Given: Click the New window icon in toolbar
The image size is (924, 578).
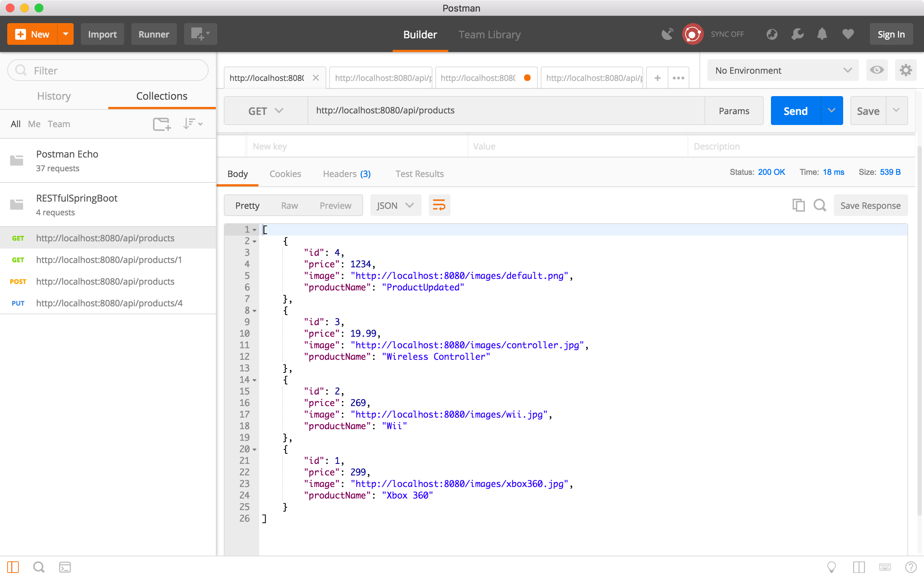Looking at the screenshot, I should click(200, 34).
